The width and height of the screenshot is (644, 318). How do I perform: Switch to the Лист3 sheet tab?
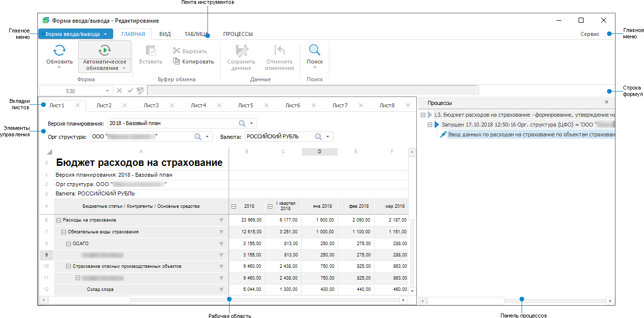[x=151, y=105]
